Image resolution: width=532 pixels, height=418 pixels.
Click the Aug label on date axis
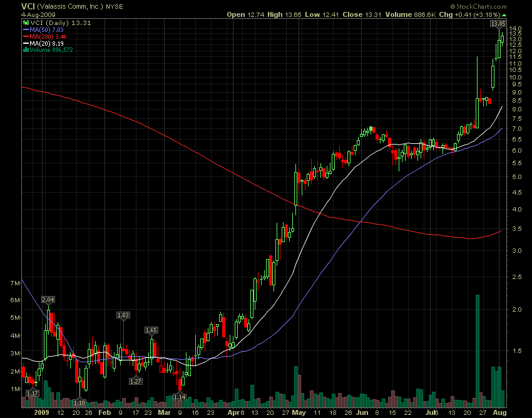point(499,412)
